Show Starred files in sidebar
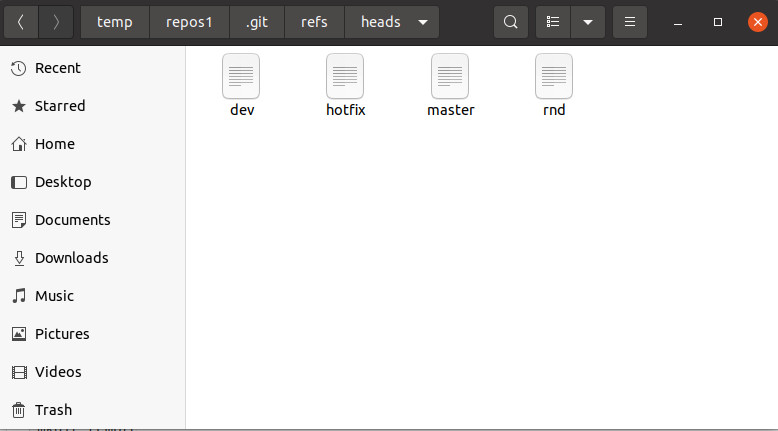The image size is (778, 431). click(60, 106)
